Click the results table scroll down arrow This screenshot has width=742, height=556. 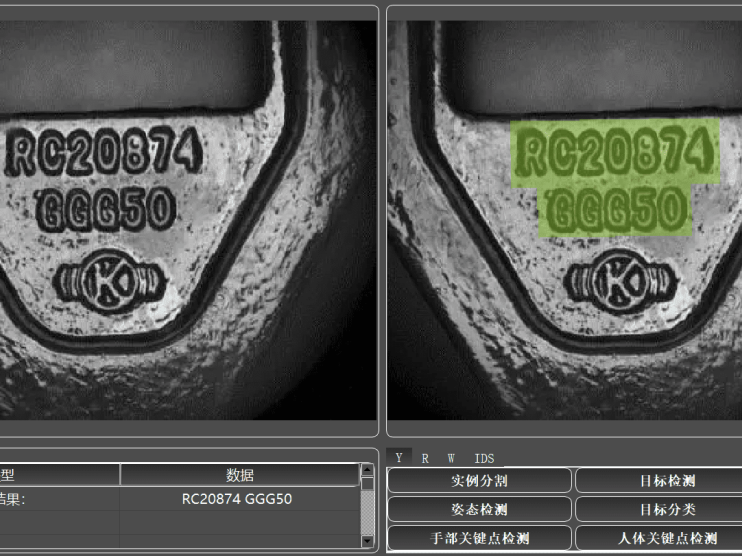coord(367,540)
